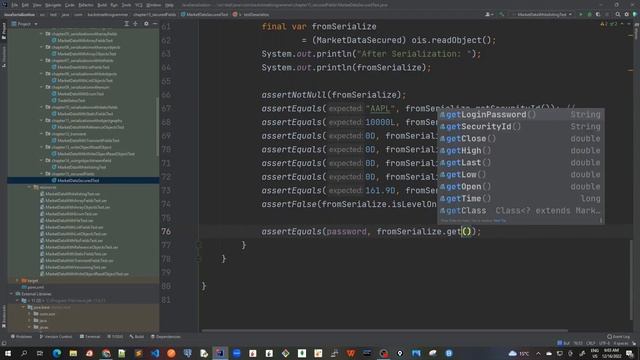Open Windows taskbar search
The image size is (640, 360).
click(24, 353)
